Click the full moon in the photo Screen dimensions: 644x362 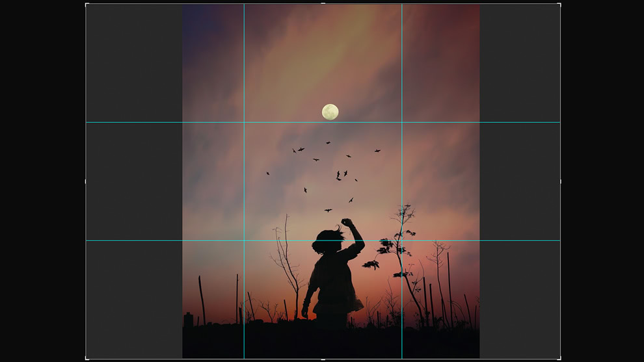tap(330, 112)
